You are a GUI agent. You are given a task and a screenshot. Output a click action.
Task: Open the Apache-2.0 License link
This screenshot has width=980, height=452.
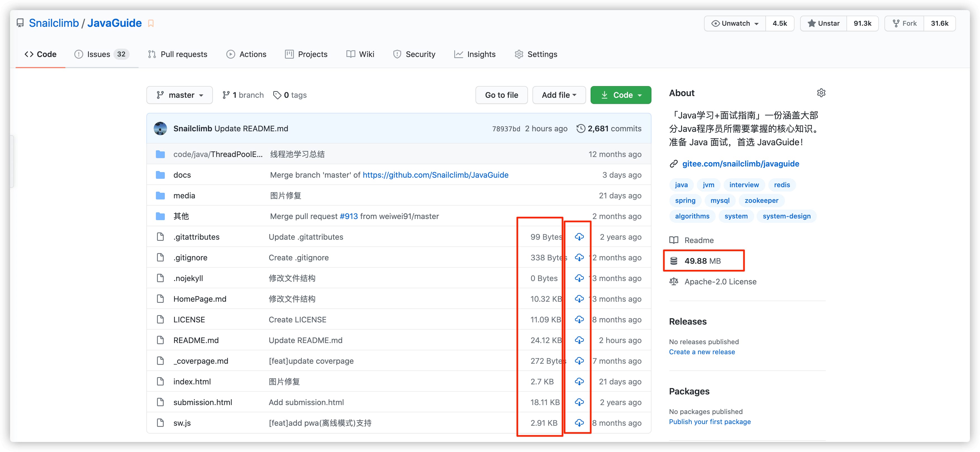click(x=720, y=282)
